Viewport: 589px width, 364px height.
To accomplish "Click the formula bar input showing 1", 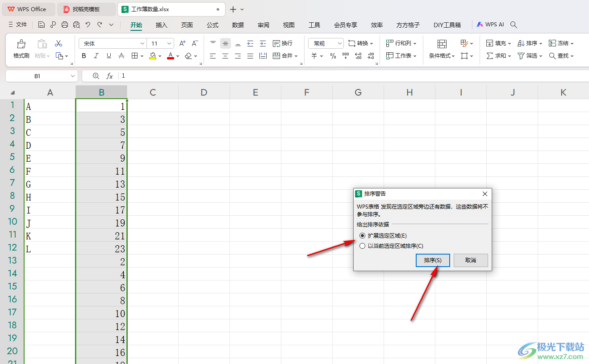I will [x=353, y=76].
